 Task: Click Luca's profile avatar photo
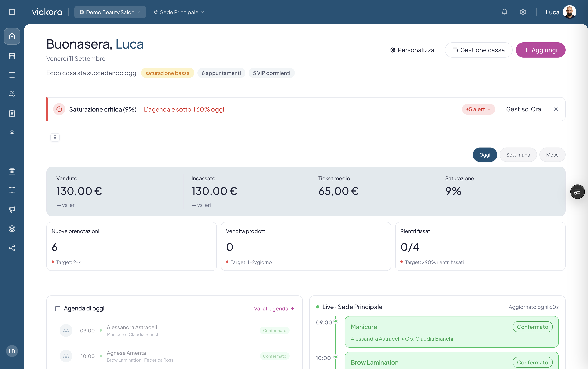(x=569, y=12)
